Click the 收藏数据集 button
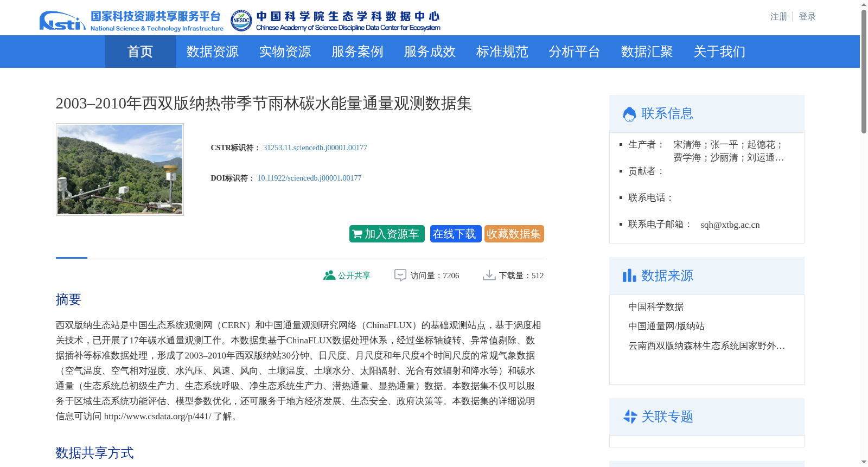The image size is (868, 467). (x=514, y=234)
